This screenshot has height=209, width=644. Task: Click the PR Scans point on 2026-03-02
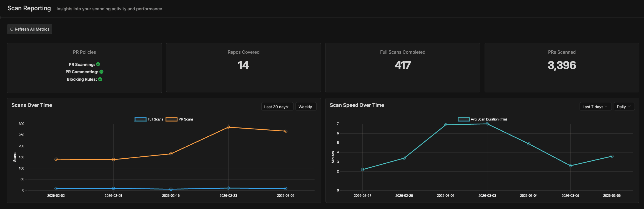pyautogui.click(x=286, y=131)
